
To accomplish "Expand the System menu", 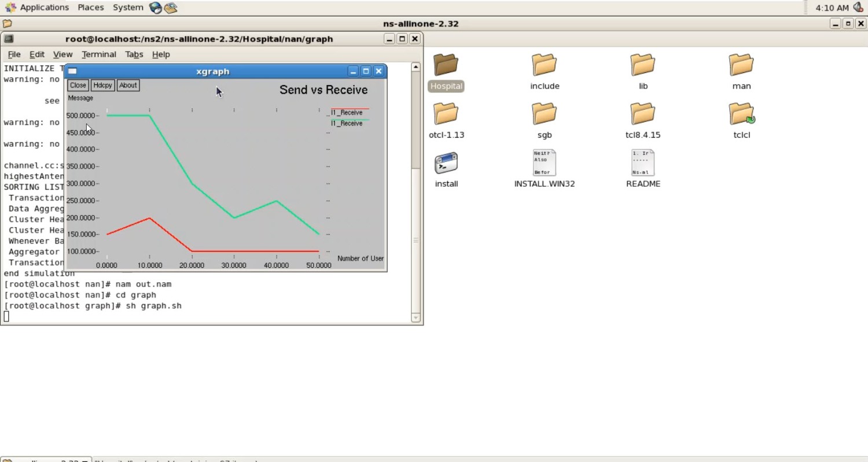I will 128,8.
